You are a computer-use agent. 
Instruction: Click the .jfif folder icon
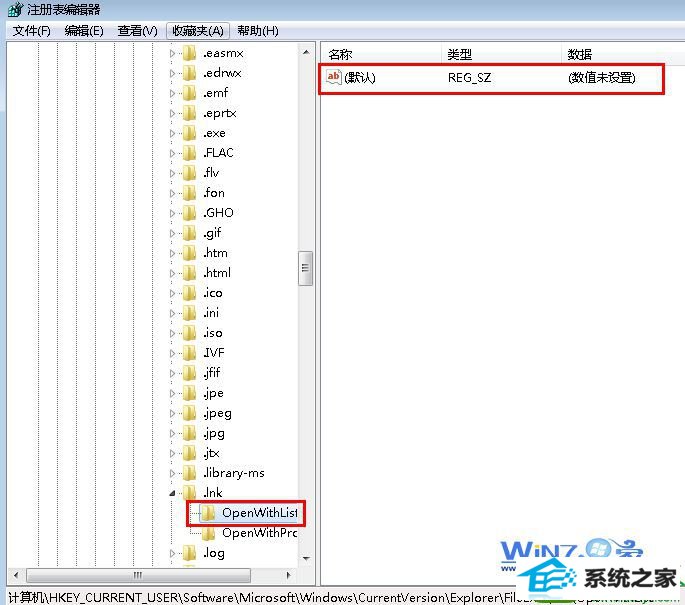(190, 373)
